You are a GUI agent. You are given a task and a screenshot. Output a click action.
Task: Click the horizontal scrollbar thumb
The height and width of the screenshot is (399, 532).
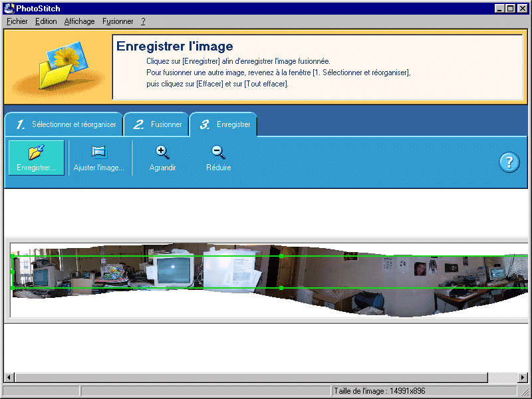click(251, 377)
